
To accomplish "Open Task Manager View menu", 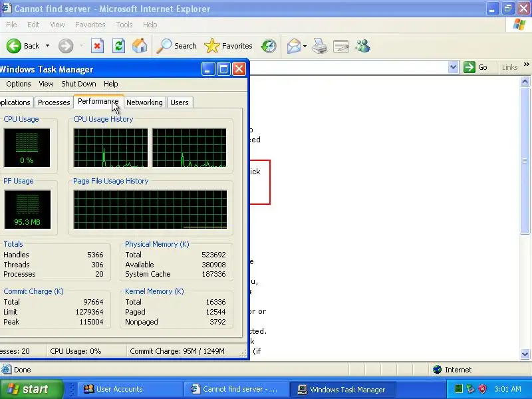I will (46, 84).
